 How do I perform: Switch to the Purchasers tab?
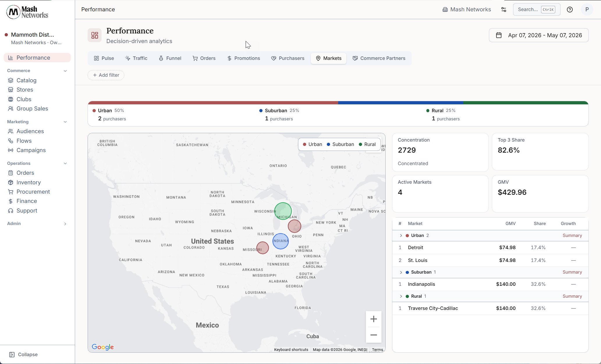pos(288,58)
